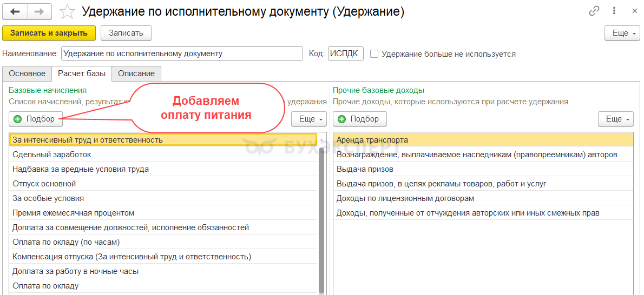644x295 pixels.
Task: Select Премия ежемесячная процентом row
Action: tap(163, 213)
